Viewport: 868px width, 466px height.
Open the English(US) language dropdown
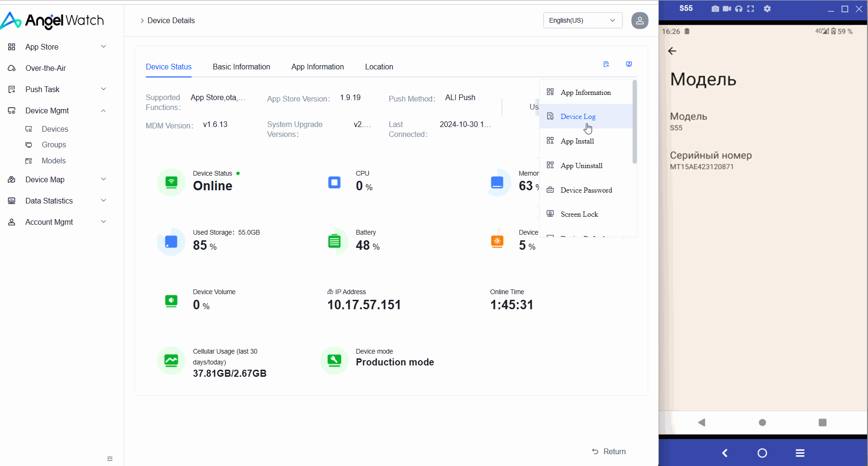click(583, 20)
